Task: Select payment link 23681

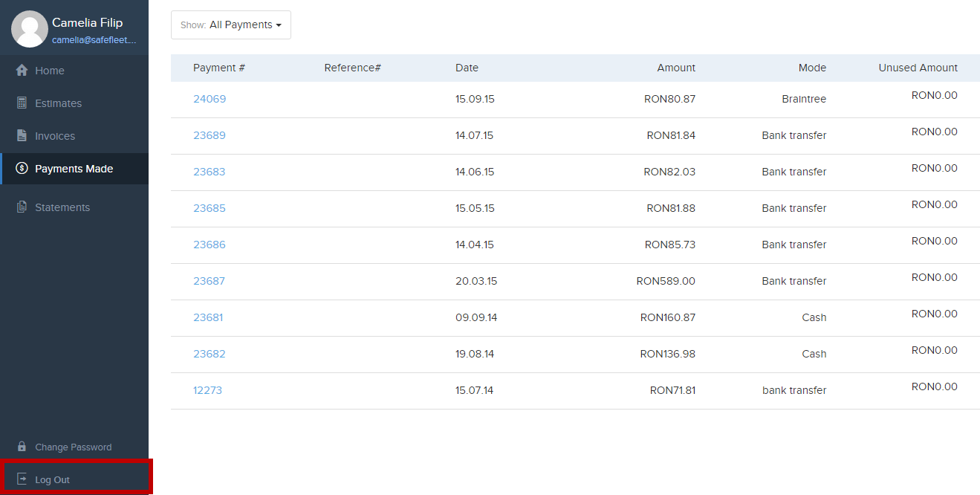Action: [x=208, y=317]
